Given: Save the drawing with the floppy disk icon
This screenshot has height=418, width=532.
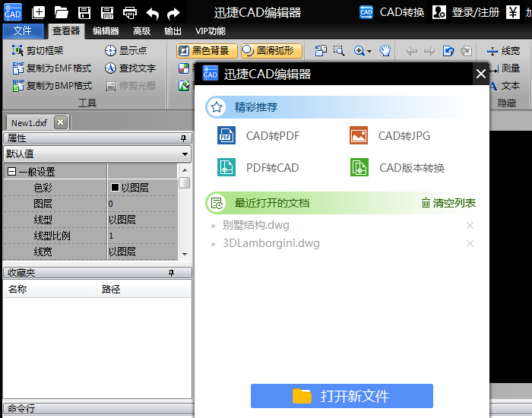Looking at the screenshot, I should (84, 13).
